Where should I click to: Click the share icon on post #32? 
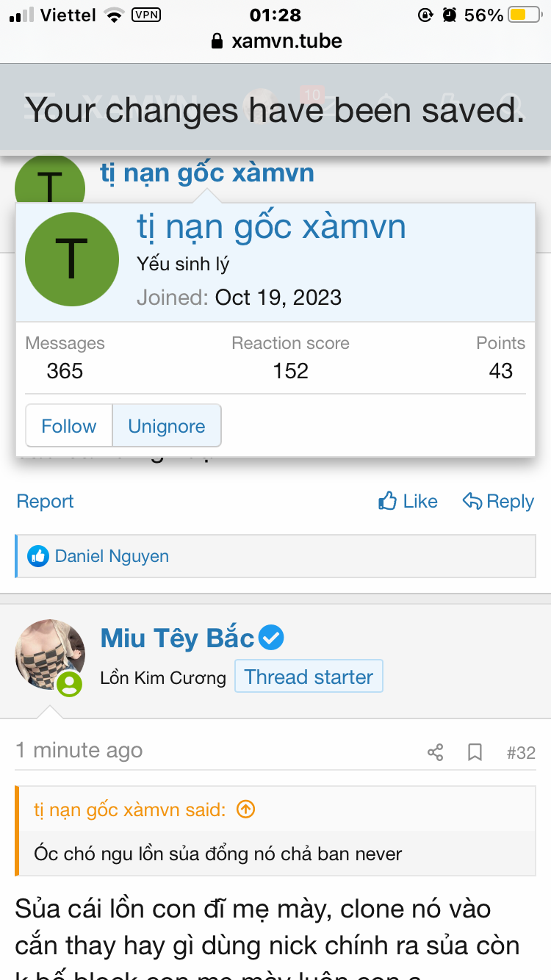(x=435, y=752)
